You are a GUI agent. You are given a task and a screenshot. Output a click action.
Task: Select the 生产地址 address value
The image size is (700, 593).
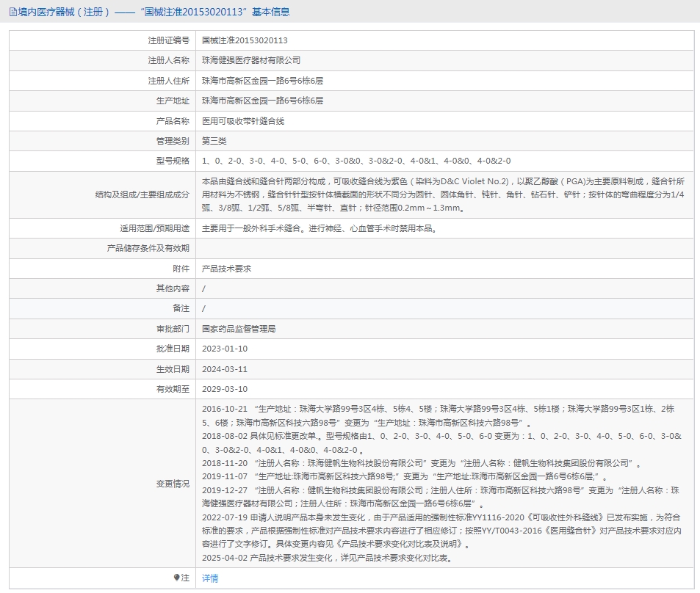[262, 101]
